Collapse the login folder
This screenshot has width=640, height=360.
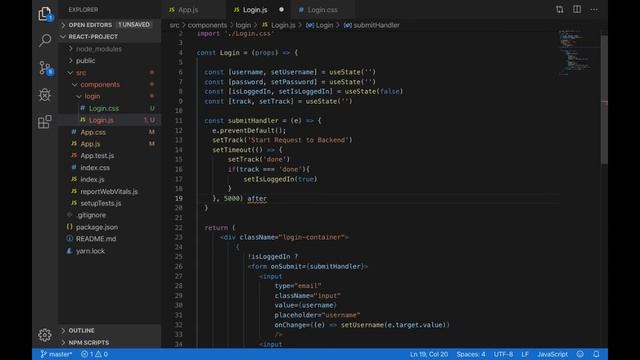click(x=92, y=96)
